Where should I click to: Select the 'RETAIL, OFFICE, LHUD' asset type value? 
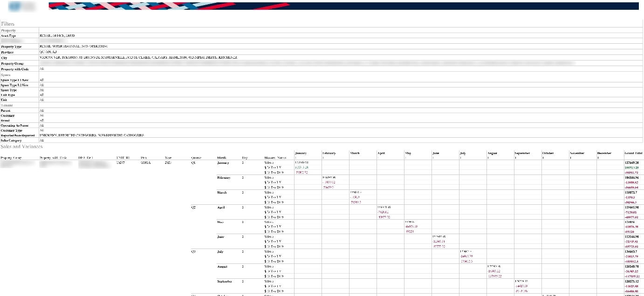57,35
